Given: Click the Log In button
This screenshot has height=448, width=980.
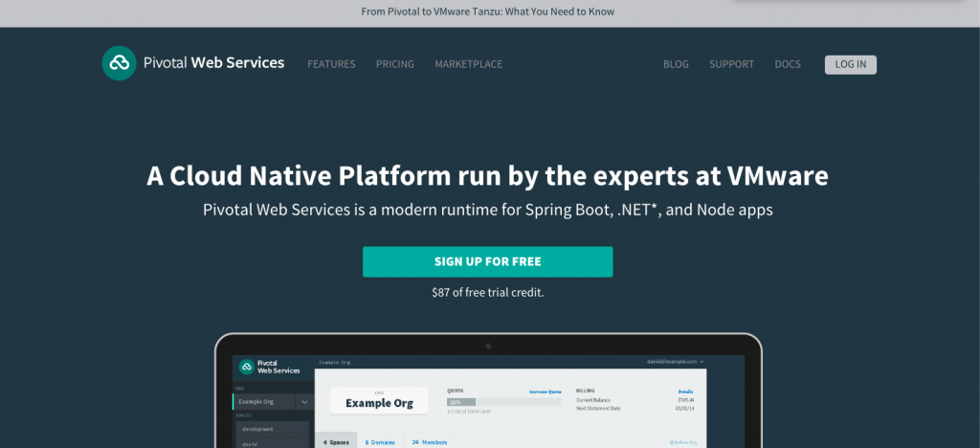Looking at the screenshot, I should tap(851, 64).
